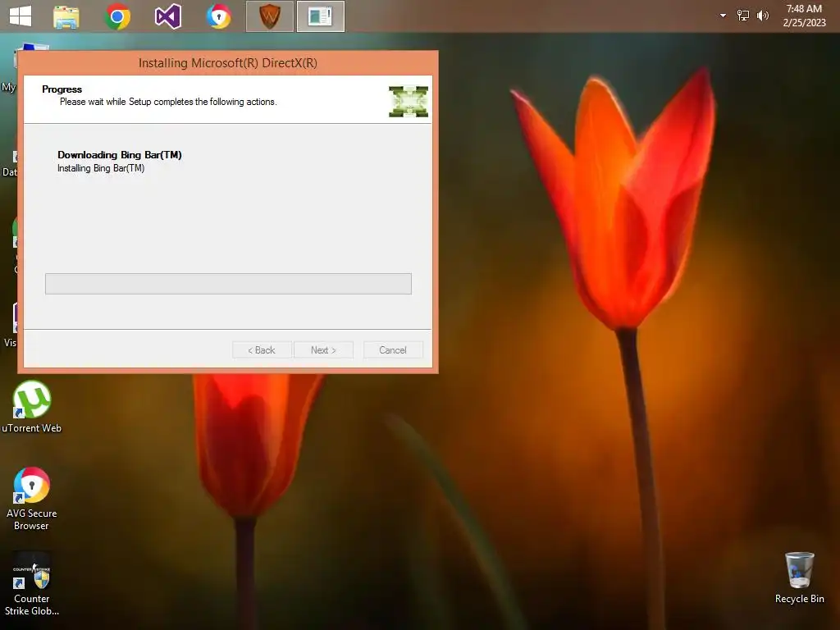
Task: Open Visual Studio from the taskbar
Action: pyautogui.click(x=167, y=16)
